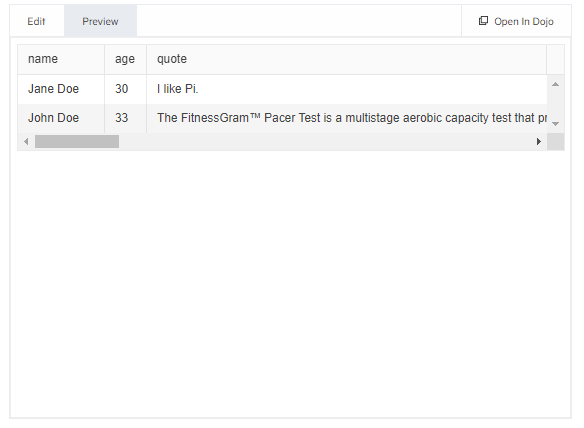584x428 pixels.
Task: Click the horizontal scrollbar left arrow
Action: point(26,142)
